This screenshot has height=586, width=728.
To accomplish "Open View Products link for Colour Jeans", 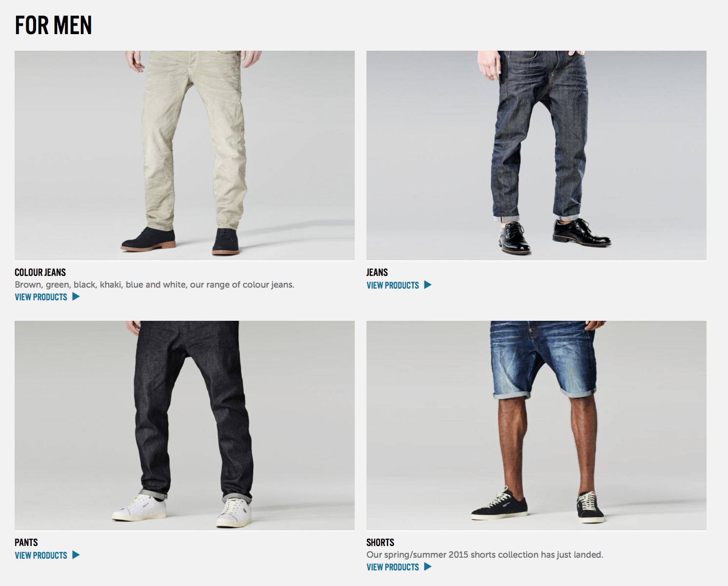I will tap(41, 297).
